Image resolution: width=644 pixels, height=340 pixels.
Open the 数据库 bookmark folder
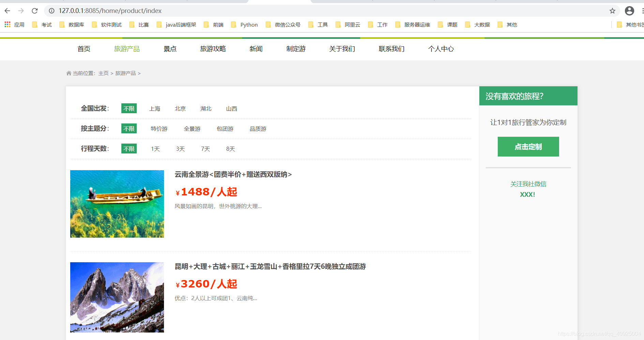click(72, 25)
